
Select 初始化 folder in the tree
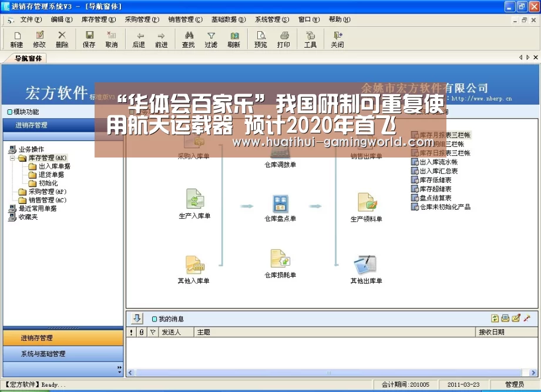(48, 183)
